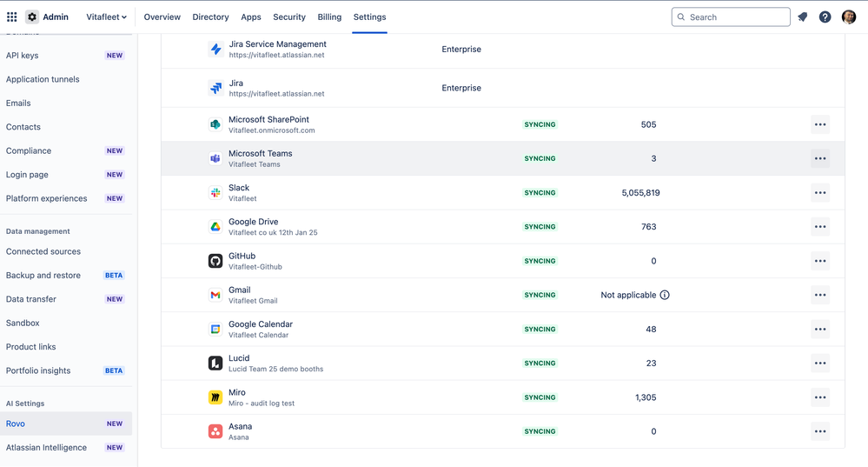This screenshot has height=467, width=868.
Task: Click the Slack logo icon
Action: click(x=215, y=193)
